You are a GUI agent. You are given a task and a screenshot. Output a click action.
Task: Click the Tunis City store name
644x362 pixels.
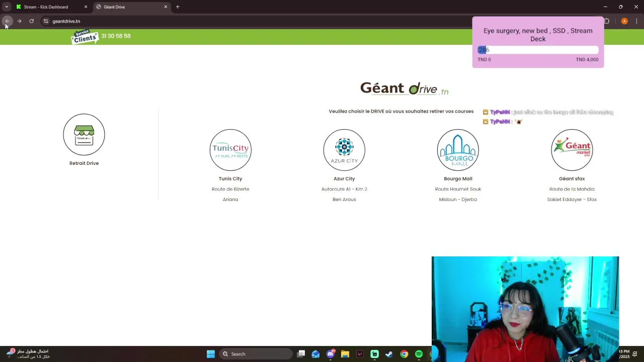point(230,178)
